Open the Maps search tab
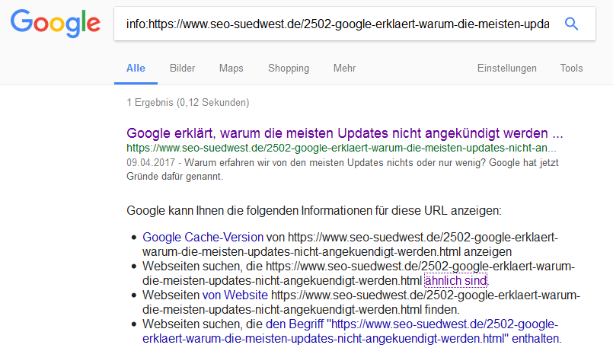 coord(231,69)
